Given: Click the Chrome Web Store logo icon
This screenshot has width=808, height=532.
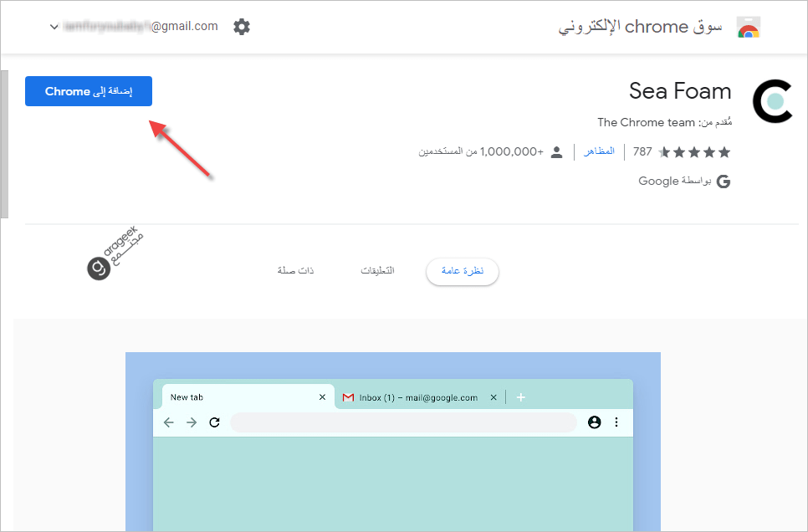Looking at the screenshot, I should pyautogui.click(x=749, y=27).
